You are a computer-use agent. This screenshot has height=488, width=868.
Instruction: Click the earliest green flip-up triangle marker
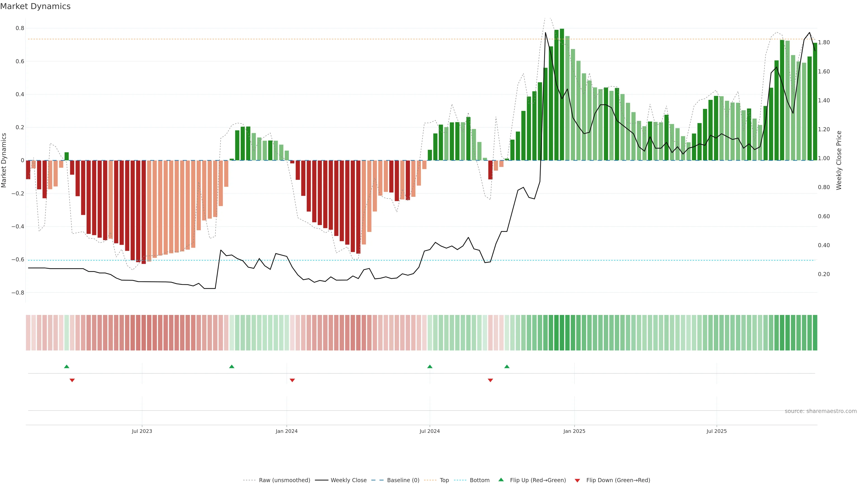(x=67, y=366)
